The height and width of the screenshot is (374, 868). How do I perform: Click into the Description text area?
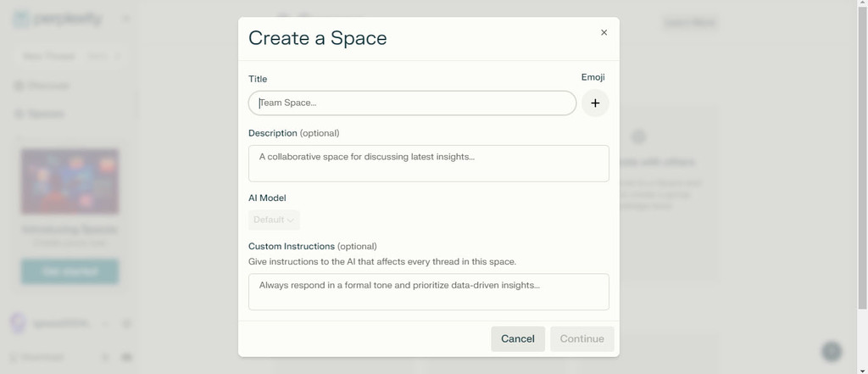[x=428, y=164]
